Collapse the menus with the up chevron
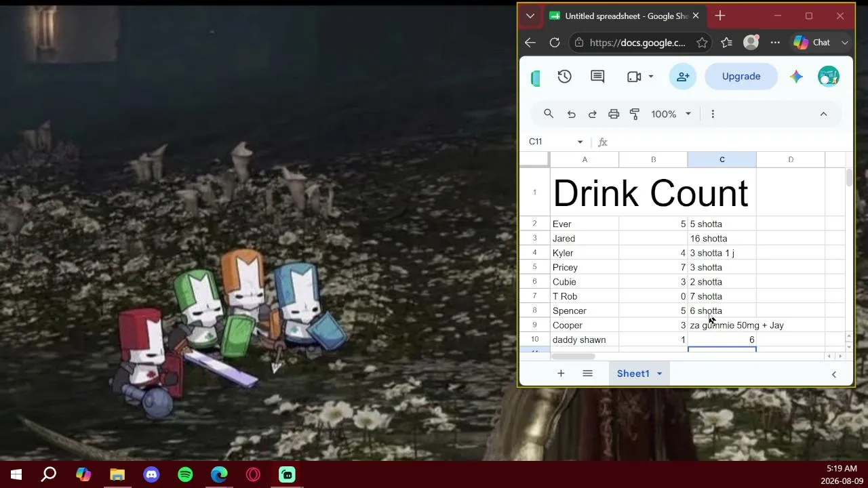This screenshot has height=488, width=868. [823, 114]
